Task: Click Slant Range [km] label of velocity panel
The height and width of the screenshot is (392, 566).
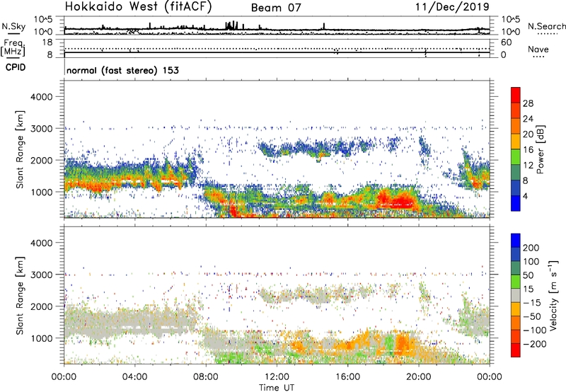Action: (20, 296)
